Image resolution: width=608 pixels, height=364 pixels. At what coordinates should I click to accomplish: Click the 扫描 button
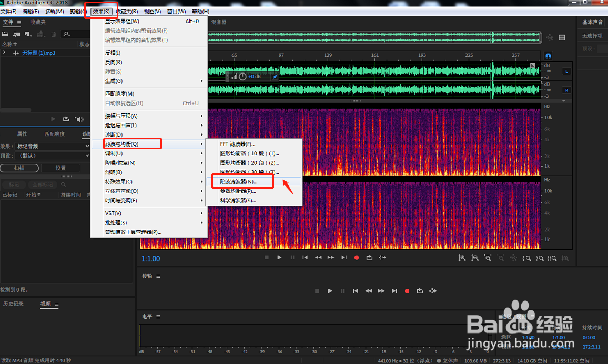click(19, 168)
